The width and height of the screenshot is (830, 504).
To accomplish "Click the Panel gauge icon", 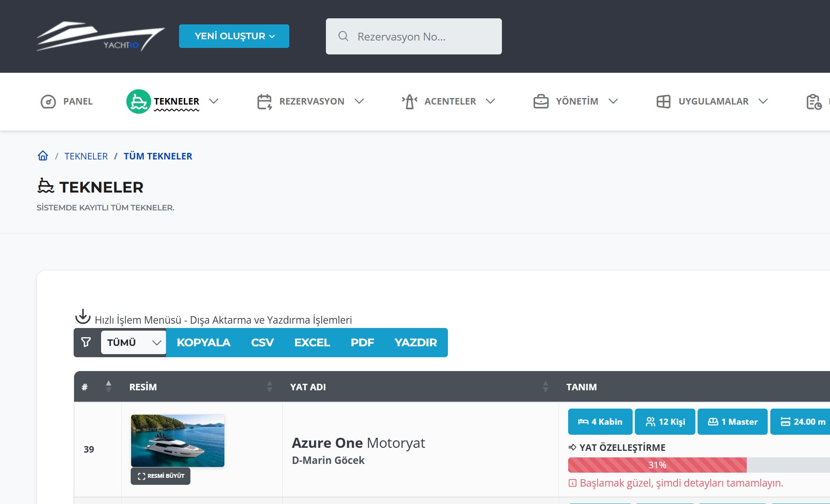I will click(48, 101).
